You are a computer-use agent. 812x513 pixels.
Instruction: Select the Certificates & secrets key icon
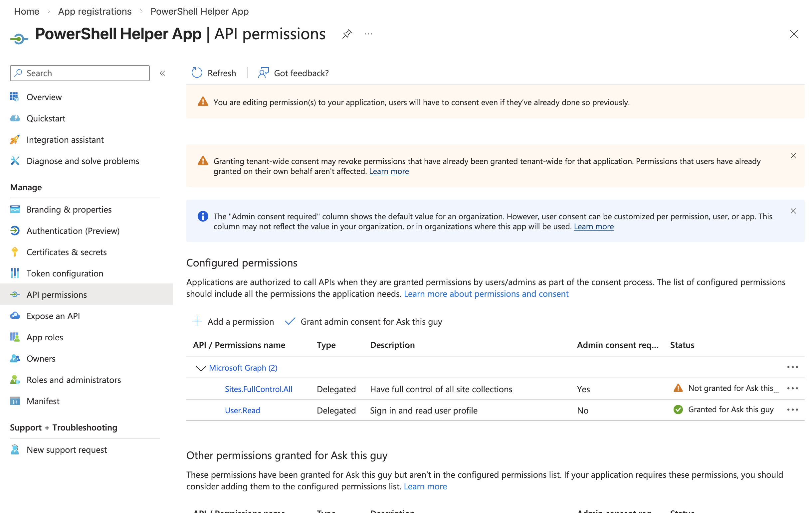coord(15,252)
